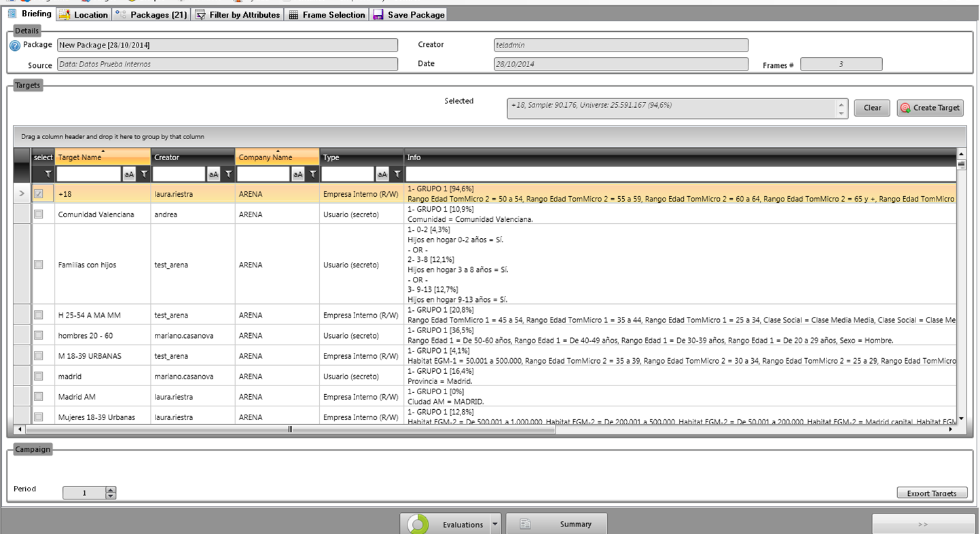Click the Evaluations donut chart icon

click(418, 525)
